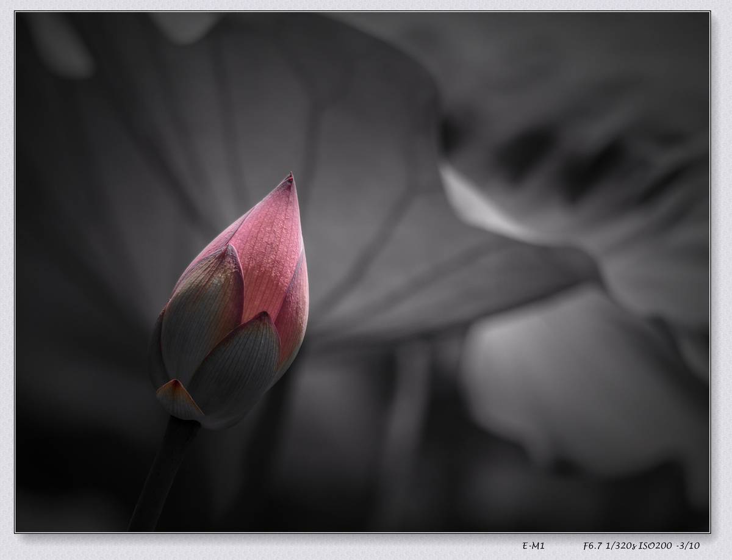Click the "E-M1" camera model text
Screen dimensions: 732x560
533,546
